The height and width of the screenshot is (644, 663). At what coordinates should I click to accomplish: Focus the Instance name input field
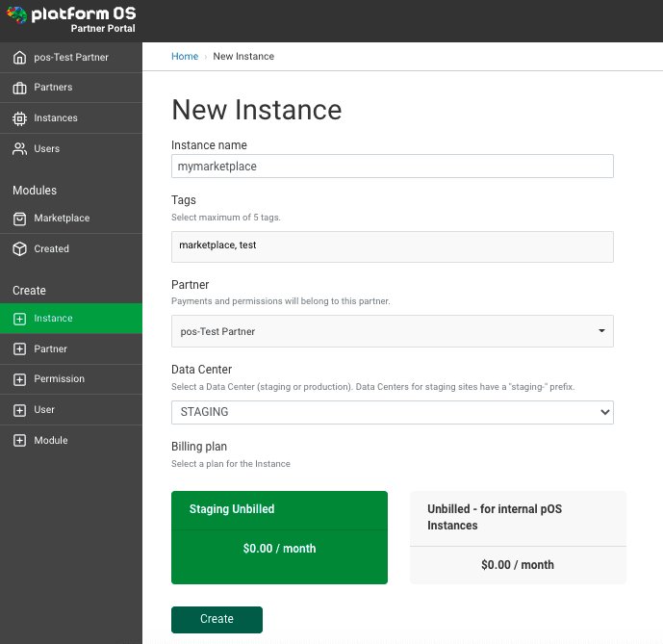coord(393,167)
